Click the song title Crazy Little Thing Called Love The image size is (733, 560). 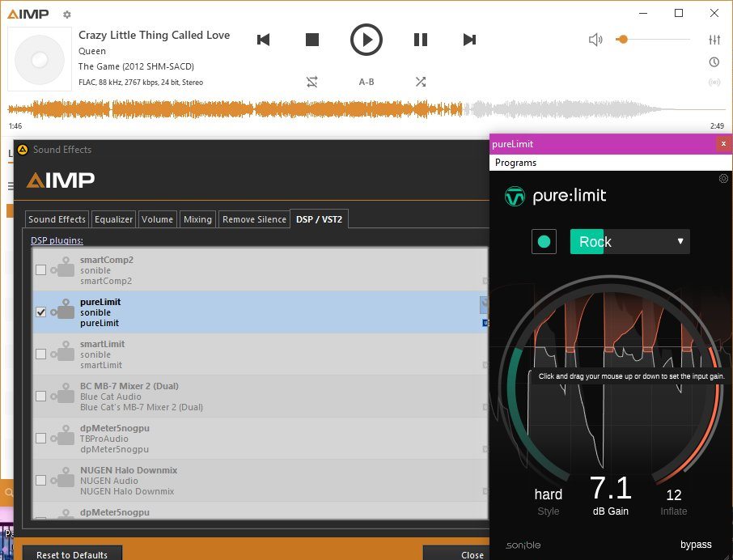click(x=154, y=35)
